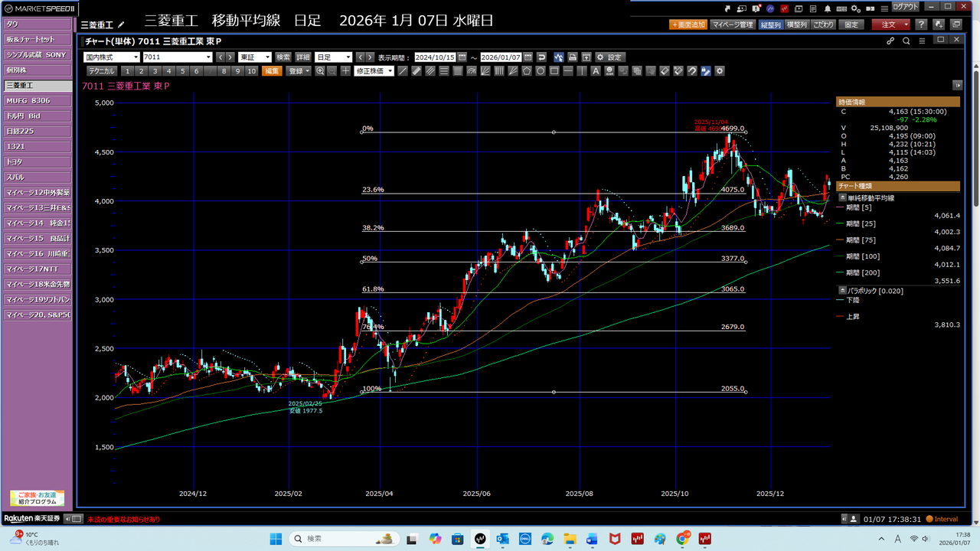Click the print chart icon
The image size is (980, 551).
point(572,57)
